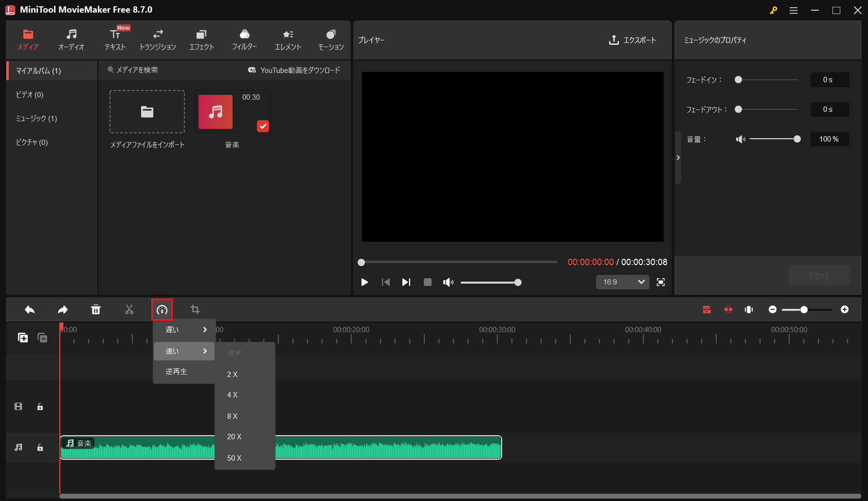The image size is (868, 501).
Task: Choose 逆再生 from speed menu
Action: tap(184, 372)
